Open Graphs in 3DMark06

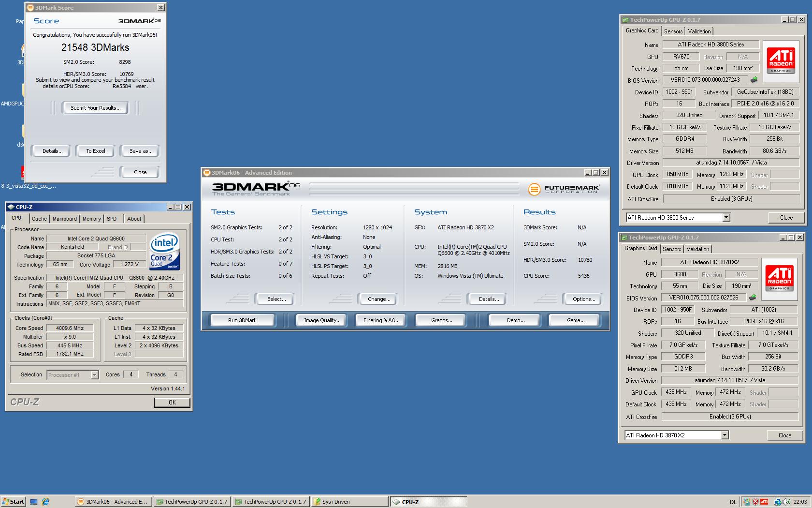pyautogui.click(x=441, y=320)
